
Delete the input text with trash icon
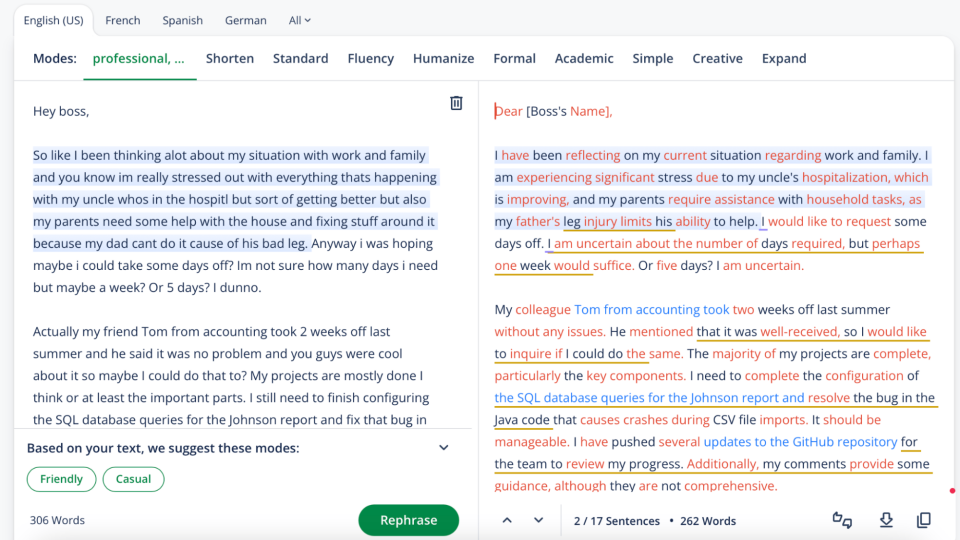coord(456,103)
